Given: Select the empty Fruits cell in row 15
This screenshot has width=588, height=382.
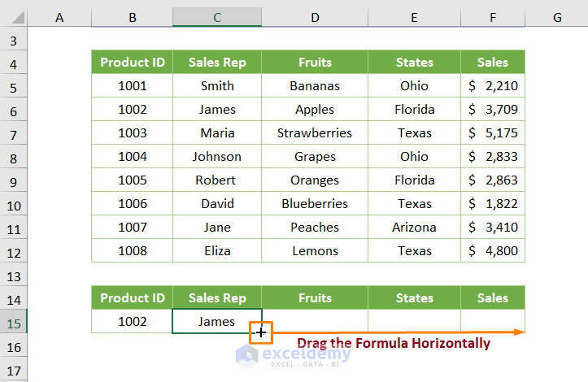Looking at the screenshot, I should [x=315, y=321].
